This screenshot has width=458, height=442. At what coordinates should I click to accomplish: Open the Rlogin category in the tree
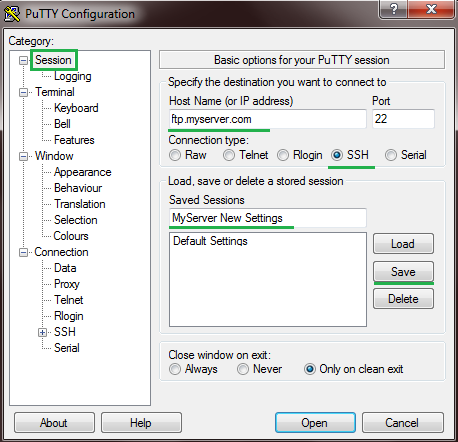click(x=69, y=316)
